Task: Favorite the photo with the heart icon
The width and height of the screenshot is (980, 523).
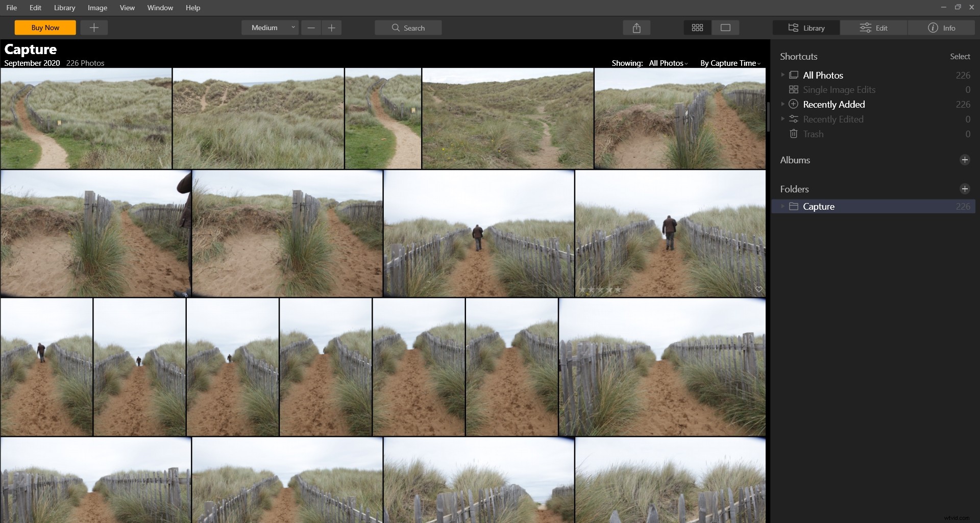Action: (758, 289)
